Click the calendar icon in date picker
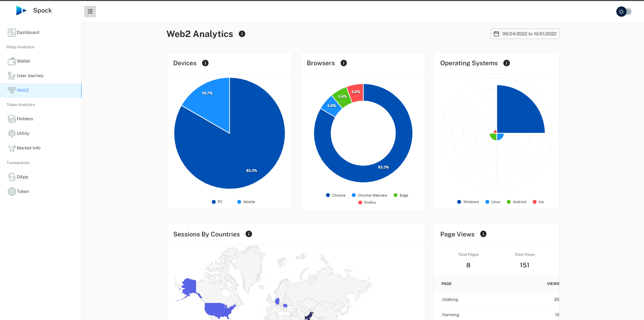Viewport: 644px width, 320px height. point(496,34)
